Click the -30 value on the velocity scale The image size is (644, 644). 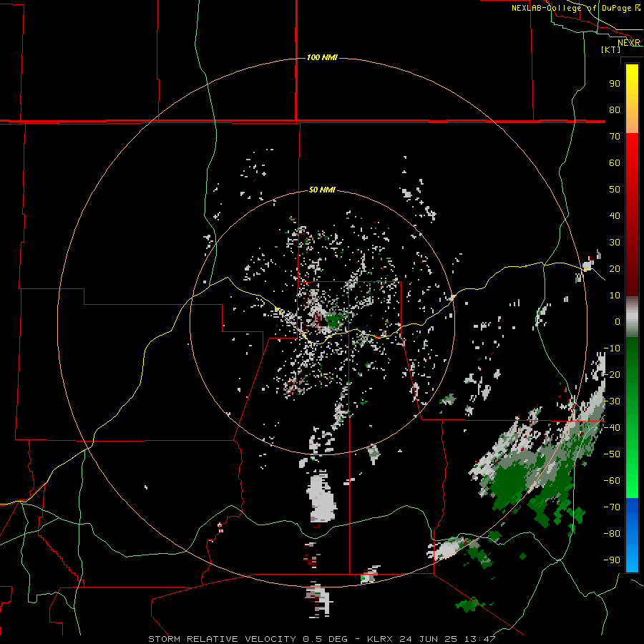click(x=612, y=401)
